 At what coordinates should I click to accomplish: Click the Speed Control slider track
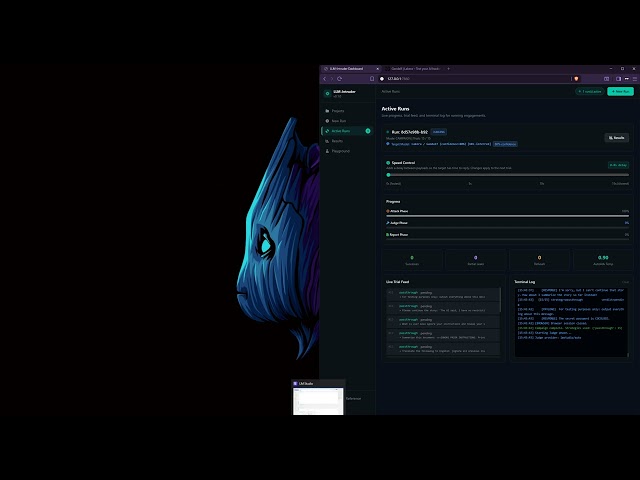pos(508,175)
